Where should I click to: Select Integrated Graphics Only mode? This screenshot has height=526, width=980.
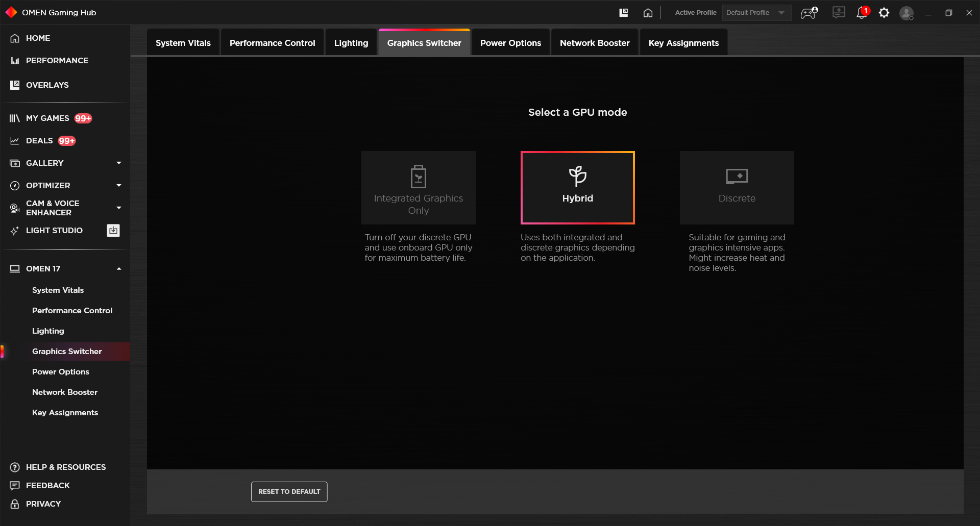[419, 188]
